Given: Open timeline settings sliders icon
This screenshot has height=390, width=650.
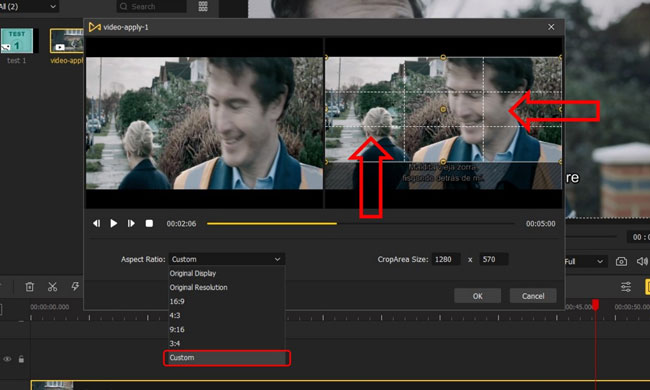Looking at the screenshot, I should tap(626, 287).
